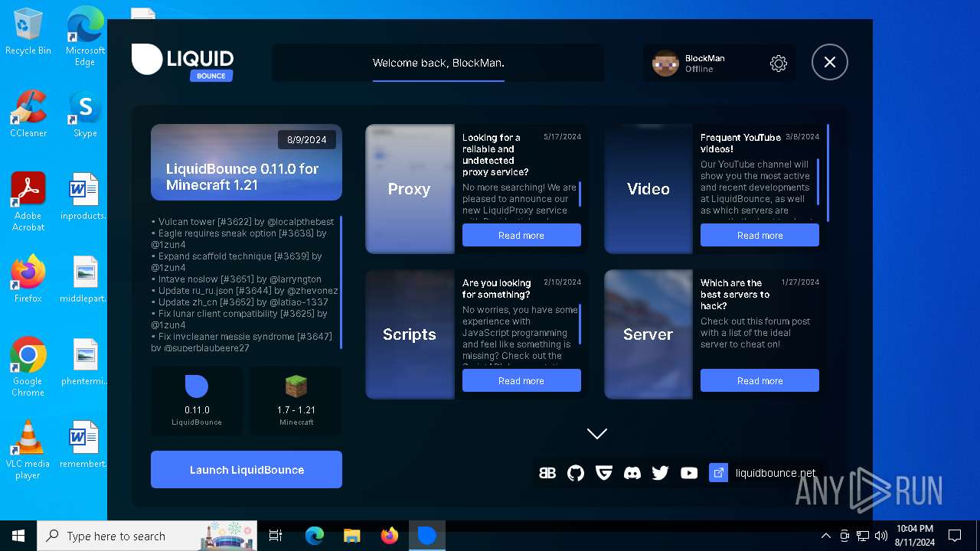Click the 'Intave noslow [#3651]' changelog line

(237, 279)
